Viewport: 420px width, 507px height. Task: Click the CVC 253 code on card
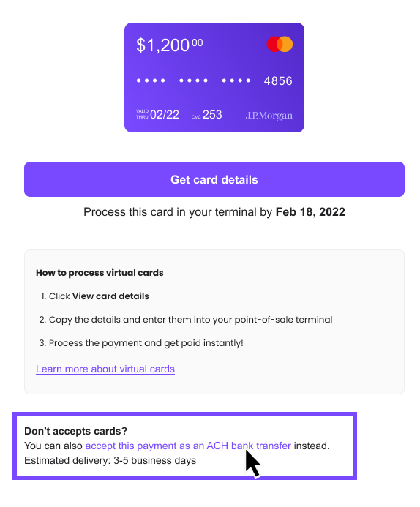(212, 114)
